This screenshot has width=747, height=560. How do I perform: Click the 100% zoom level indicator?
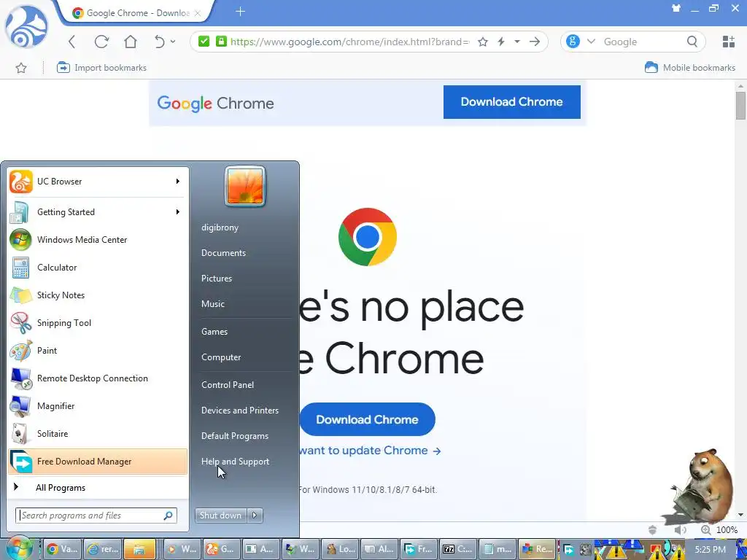727,530
